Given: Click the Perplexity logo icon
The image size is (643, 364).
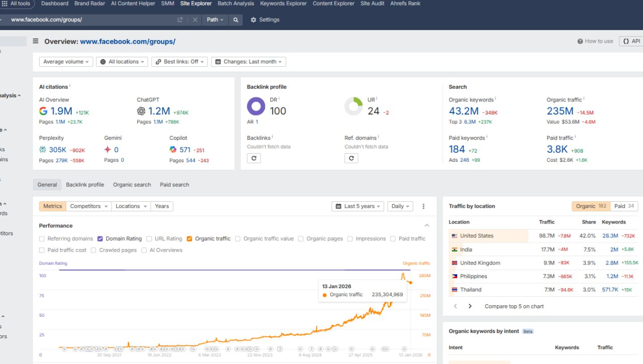Looking at the screenshot, I should pos(43,150).
